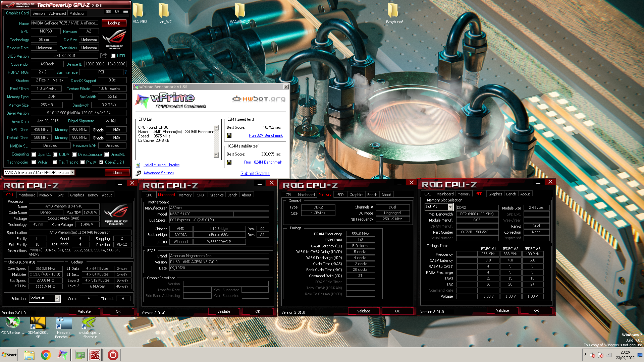Click the Advanced Settings wrench icon
Image resolution: width=644 pixels, height=362 pixels.
[138, 173]
